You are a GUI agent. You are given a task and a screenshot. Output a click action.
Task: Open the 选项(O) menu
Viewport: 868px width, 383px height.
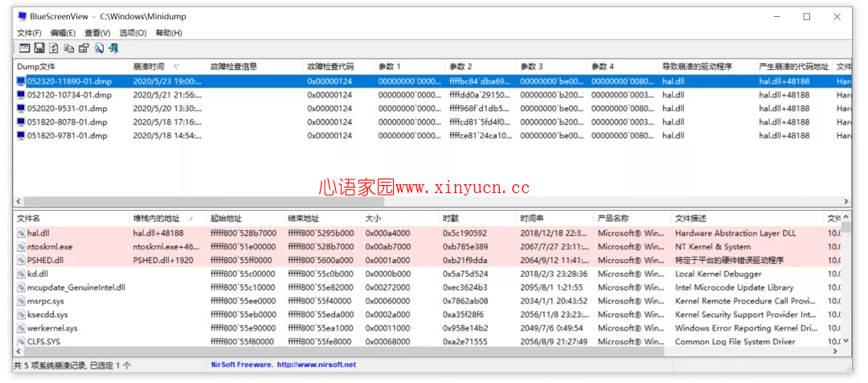(133, 33)
